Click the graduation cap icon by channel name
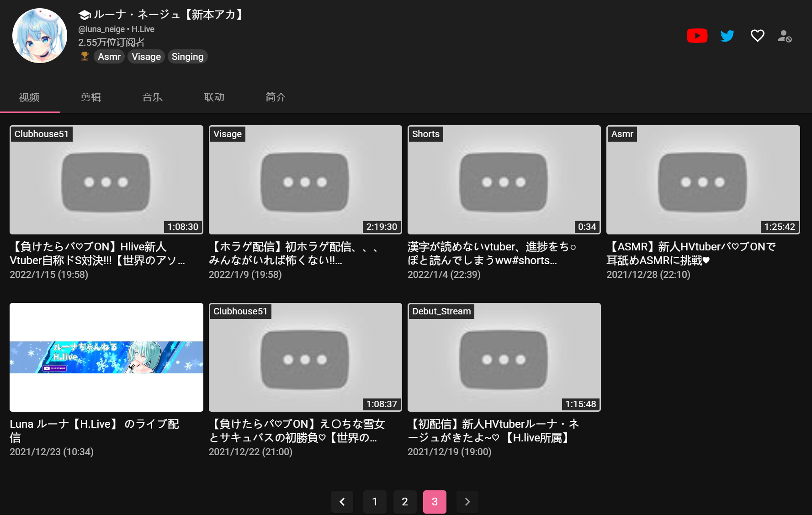The image size is (812, 515). [84, 15]
